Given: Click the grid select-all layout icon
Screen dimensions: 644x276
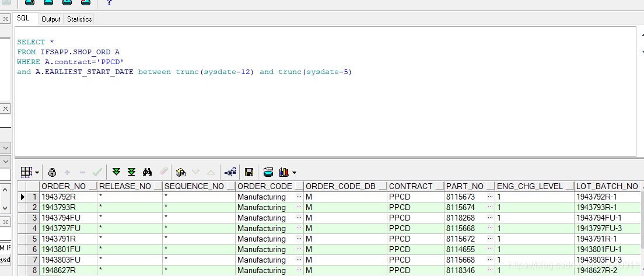Looking at the screenshot, I should [26, 172].
